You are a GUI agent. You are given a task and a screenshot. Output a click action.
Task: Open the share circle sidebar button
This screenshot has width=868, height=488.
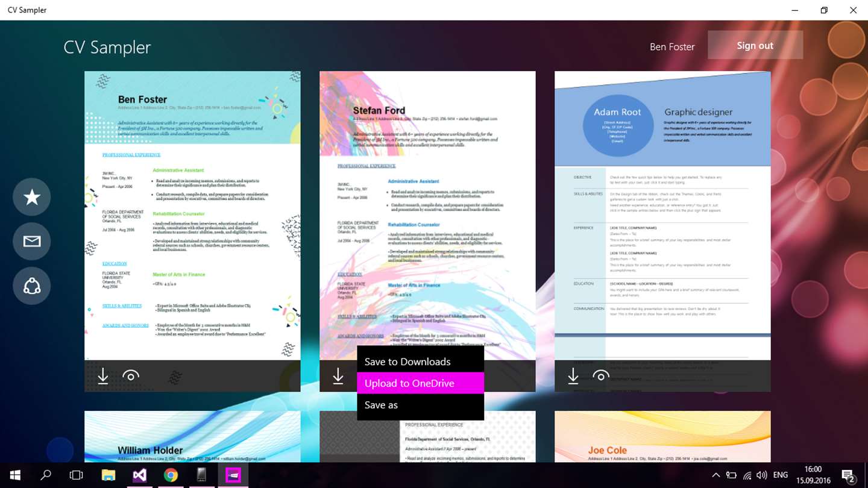[x=32, y=286]
